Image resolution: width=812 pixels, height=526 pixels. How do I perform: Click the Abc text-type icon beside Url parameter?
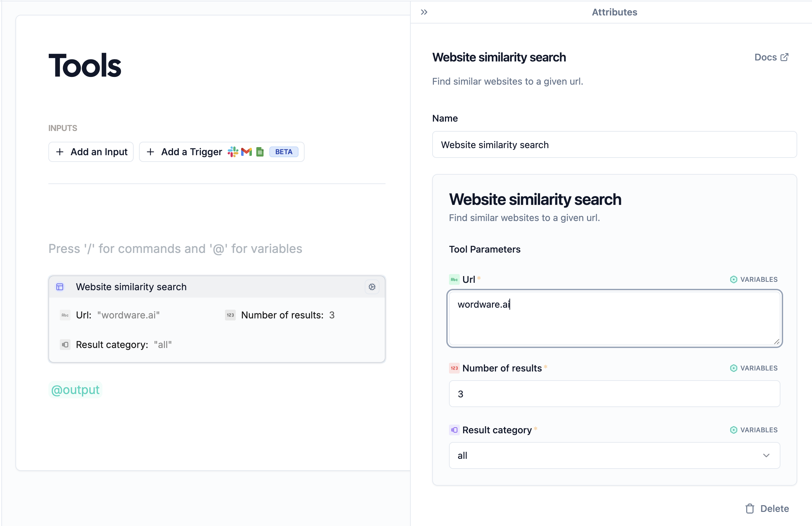click(x=454, y=279)
